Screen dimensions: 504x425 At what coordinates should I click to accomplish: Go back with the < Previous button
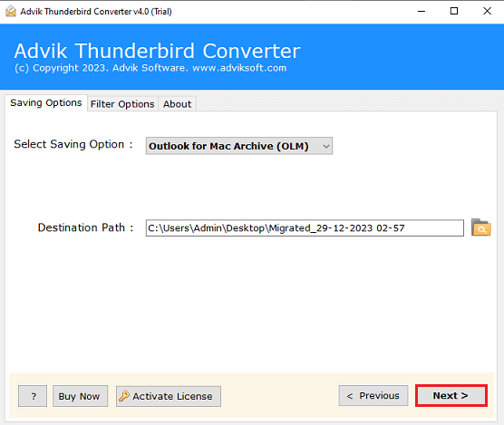(x=373, y=395)
